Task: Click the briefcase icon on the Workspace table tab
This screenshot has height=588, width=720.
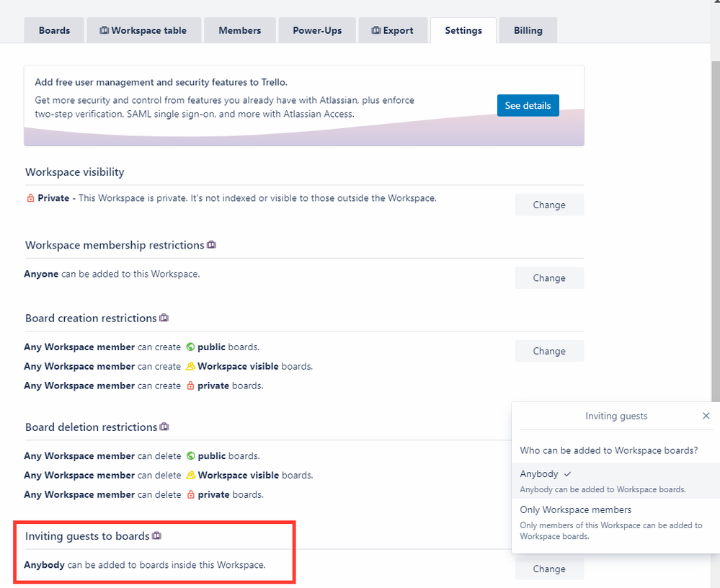Action: [105, 30]
